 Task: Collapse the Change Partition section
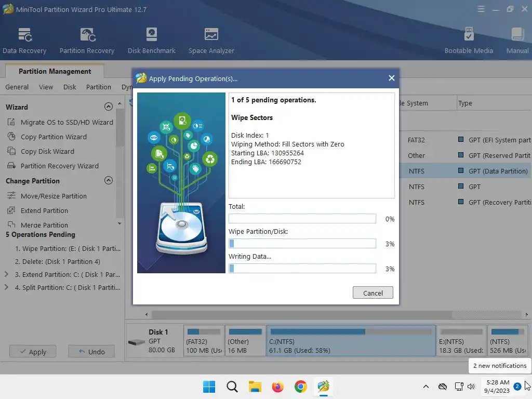tap(108, 180)
